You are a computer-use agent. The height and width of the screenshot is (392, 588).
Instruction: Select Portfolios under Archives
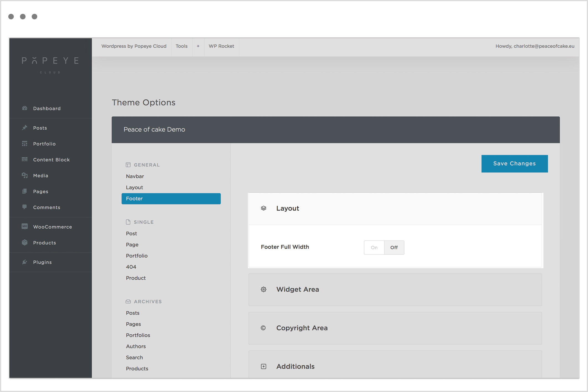tap(138, 335)
